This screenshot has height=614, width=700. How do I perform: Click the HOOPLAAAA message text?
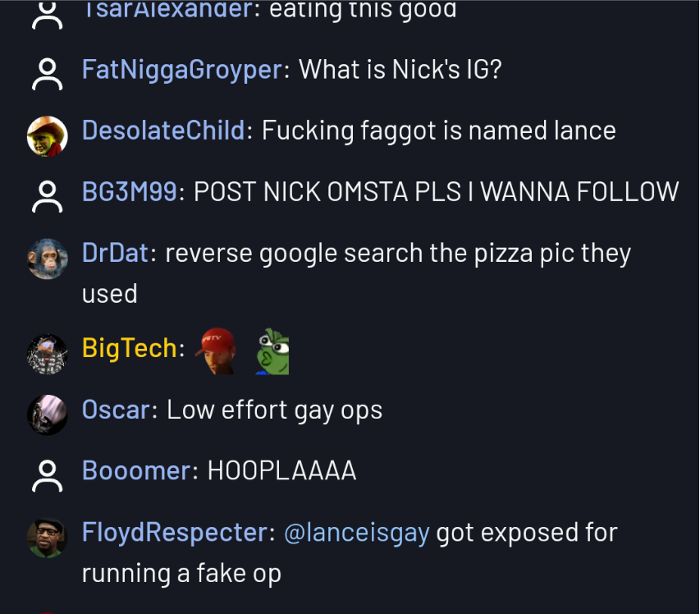[282, 470]
